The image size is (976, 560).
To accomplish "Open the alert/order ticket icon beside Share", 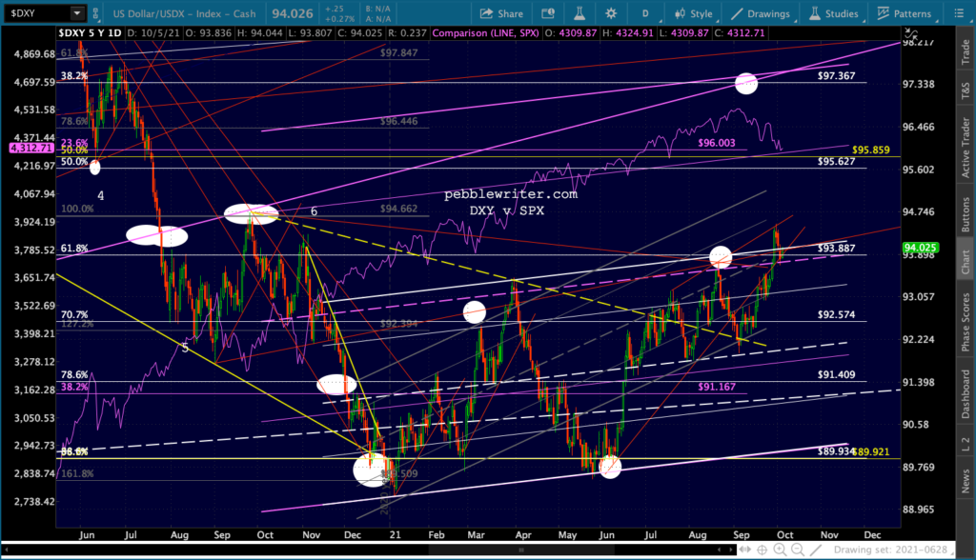I will pos(548,13).
